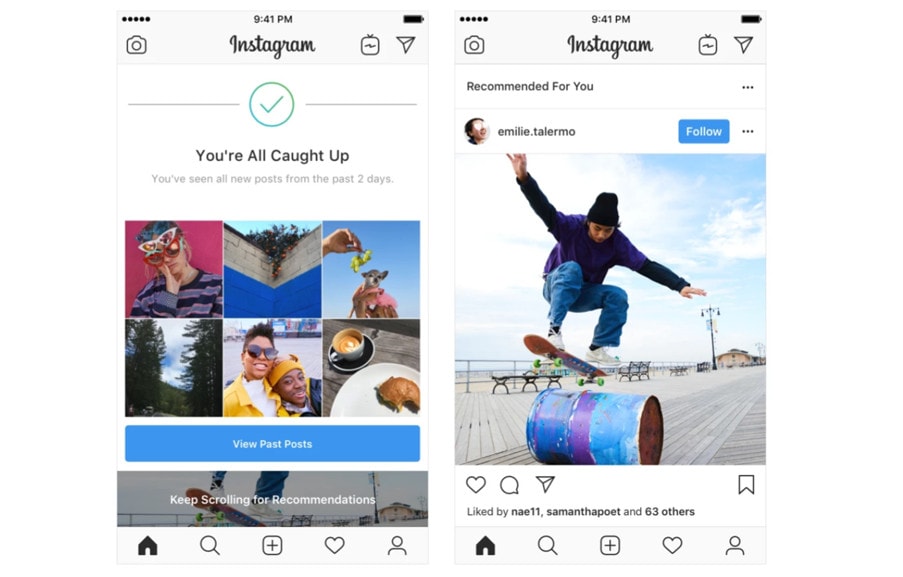Save the post with the bookmark icon

(x=746, y=485)
